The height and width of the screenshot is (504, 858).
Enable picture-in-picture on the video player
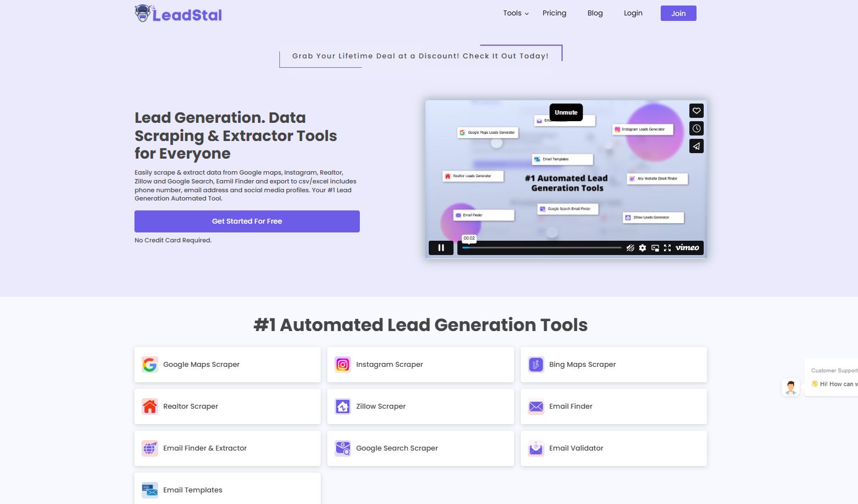655,248
